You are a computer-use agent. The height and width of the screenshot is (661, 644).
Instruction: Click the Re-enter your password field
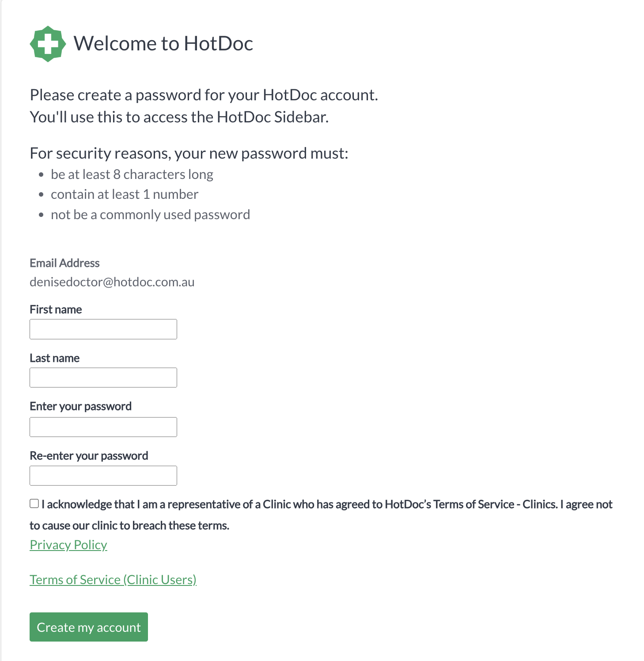(103, 475)
